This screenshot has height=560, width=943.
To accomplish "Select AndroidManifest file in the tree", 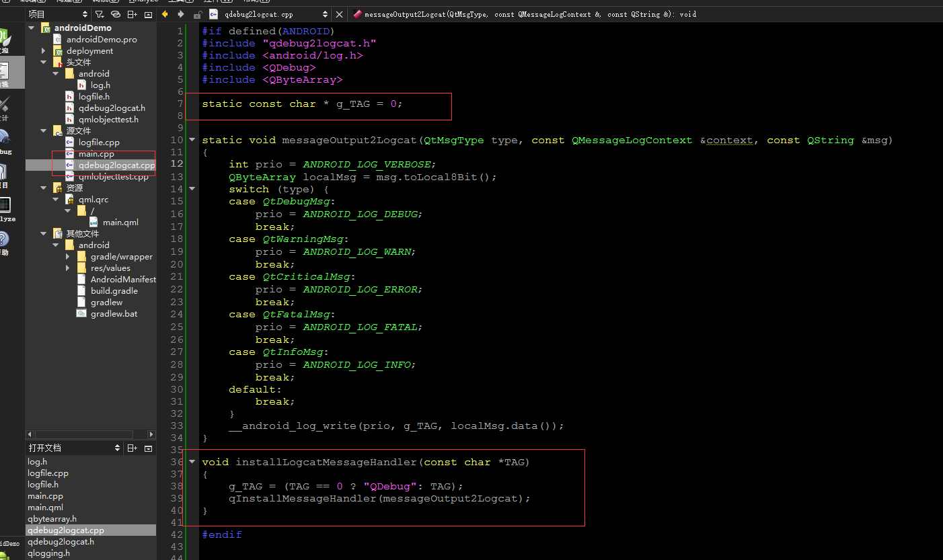I will point(123,279).
